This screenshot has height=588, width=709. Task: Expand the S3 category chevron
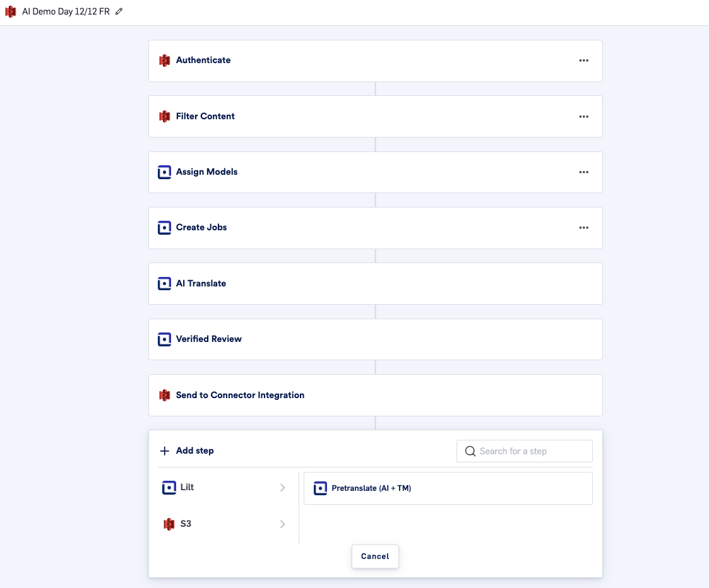pyautogui.click(x=283, y=524)
